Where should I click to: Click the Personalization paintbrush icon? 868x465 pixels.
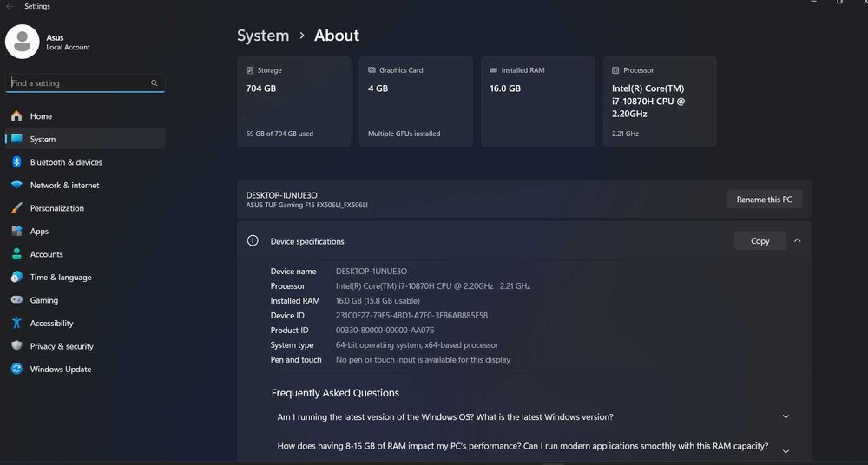(x=16, y=208)
